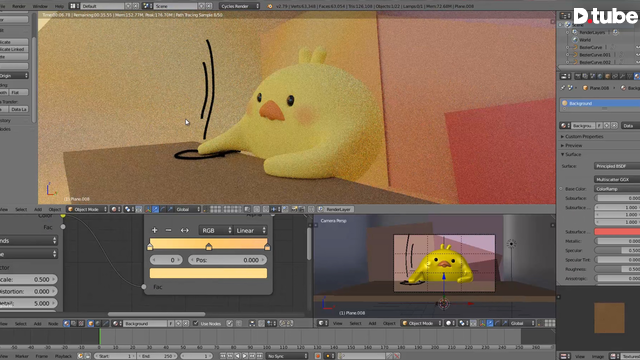
Task: Open the Window menu
Action: (40, 6)
